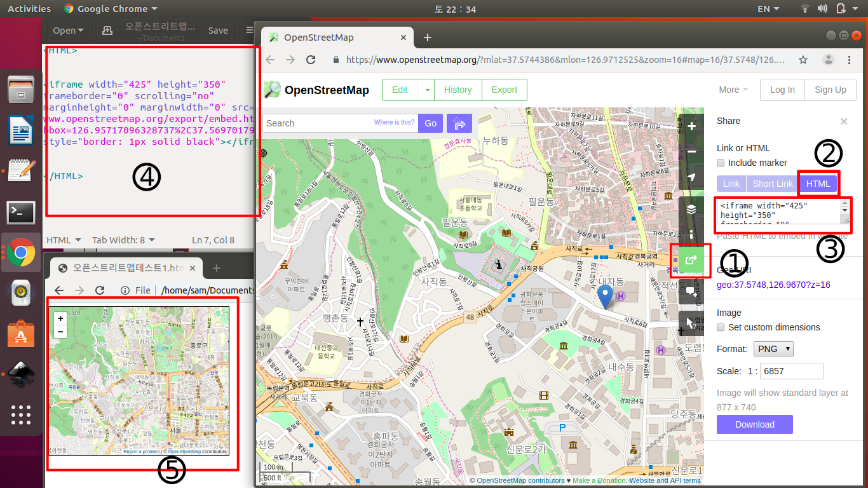Open the Files app from the dock
Image resolution: width=868 pixels, height=488 pixels.
pyautogui.click(x=20, y=89)
